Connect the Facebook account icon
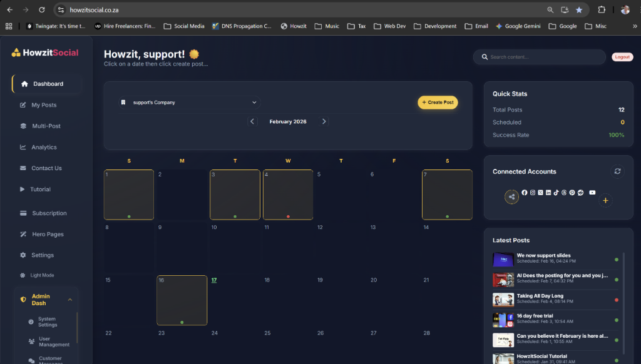This screenshot has height=364, width=641. coord(525,192)
